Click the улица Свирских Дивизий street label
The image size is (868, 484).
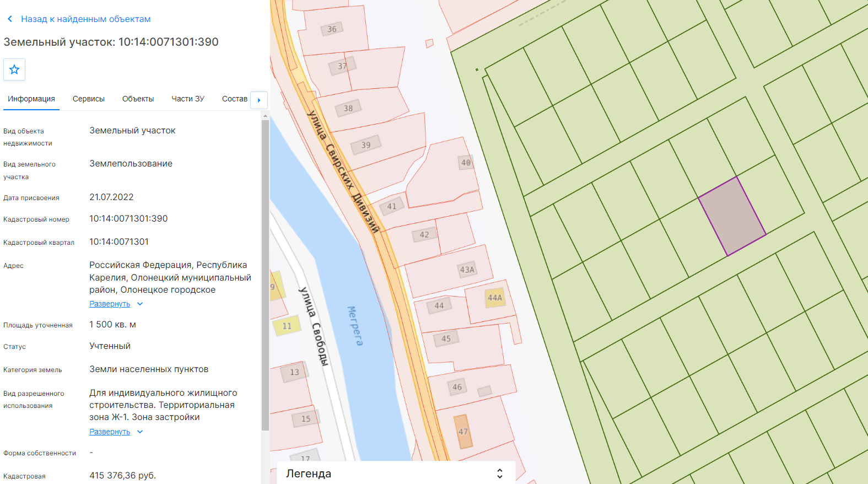(344, 171)
